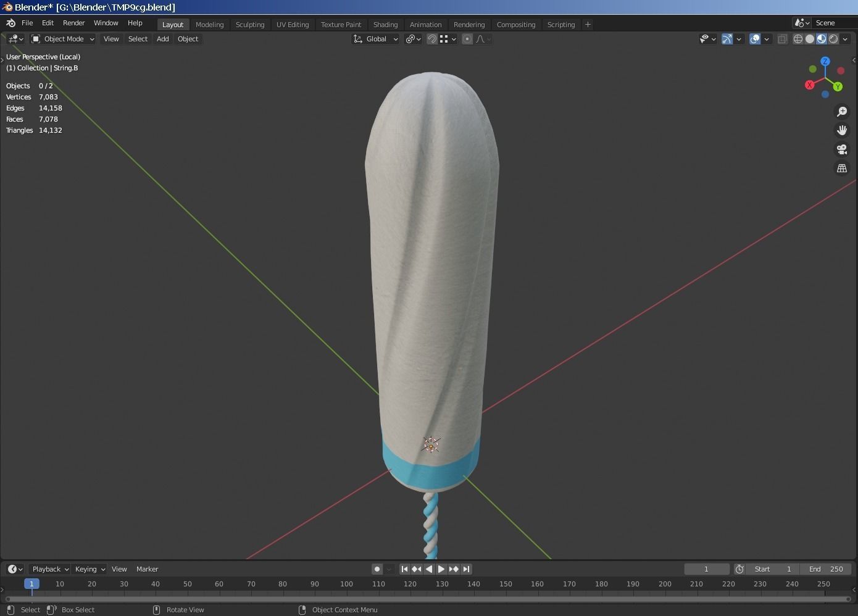The height and width of the screenshot is (616, 858).
Task: Open the editor type selector in viewport header
Action: click(15, 39)
